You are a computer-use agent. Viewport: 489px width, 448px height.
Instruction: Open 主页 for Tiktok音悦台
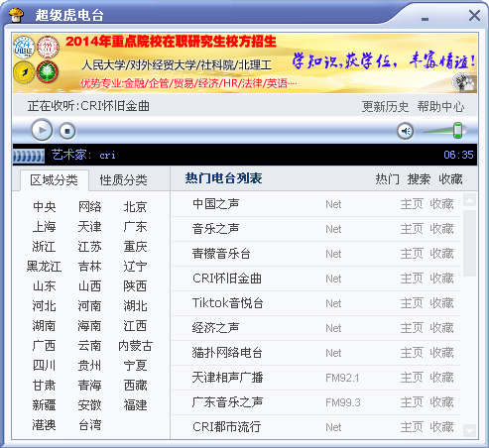[412, 303]
